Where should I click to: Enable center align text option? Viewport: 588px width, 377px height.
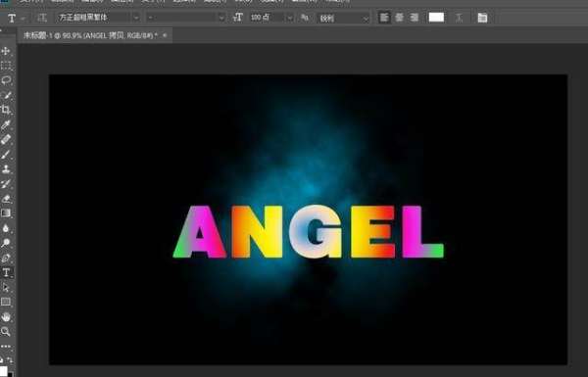(400, 18)
